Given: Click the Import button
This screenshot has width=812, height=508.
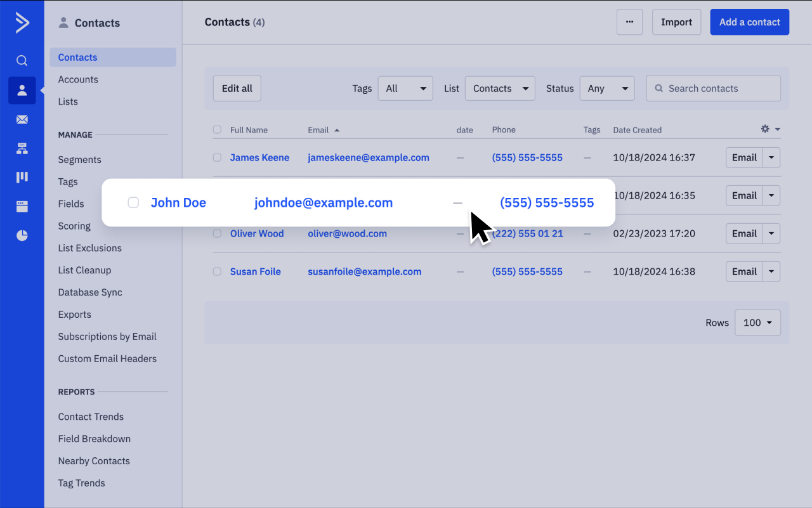Looking at the screenshot, I should [x=676, y=22].
